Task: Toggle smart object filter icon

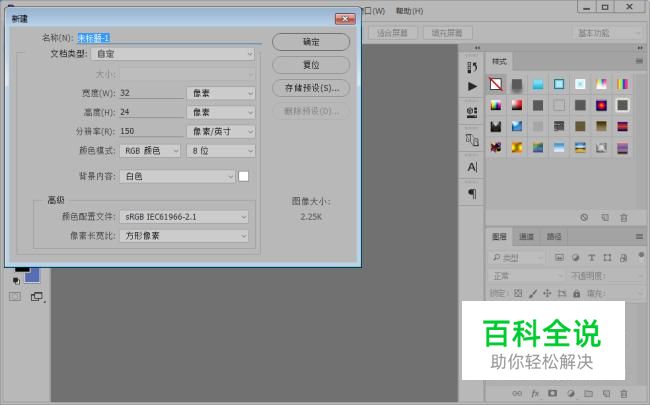Action: point(623,257)
